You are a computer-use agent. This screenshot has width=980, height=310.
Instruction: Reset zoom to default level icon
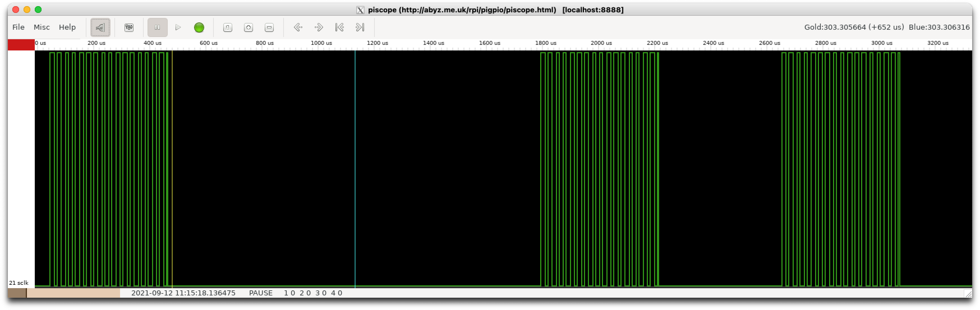pos(227,27)
